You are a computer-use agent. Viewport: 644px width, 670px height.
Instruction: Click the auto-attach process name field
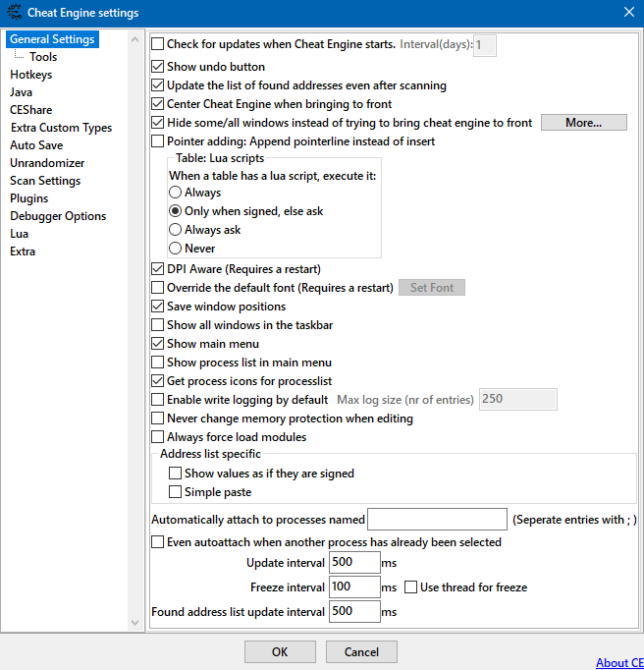pos(437,519)
